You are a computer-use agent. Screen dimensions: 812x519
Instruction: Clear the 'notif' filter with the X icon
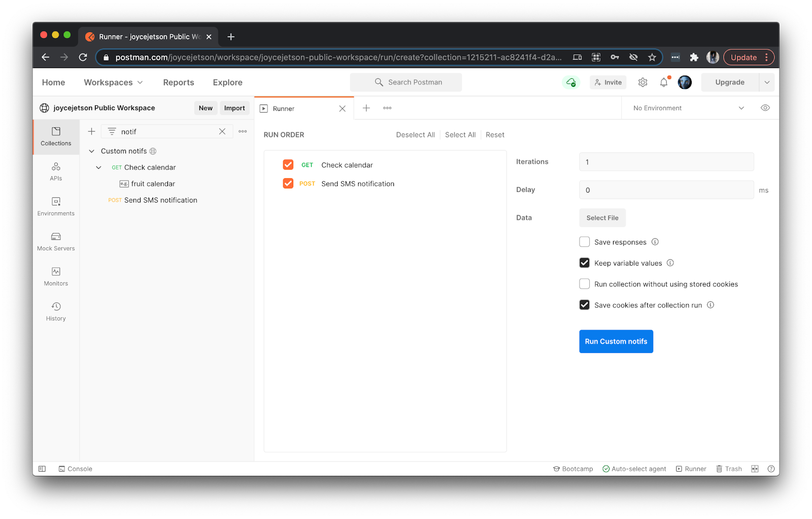pos(222,132)
